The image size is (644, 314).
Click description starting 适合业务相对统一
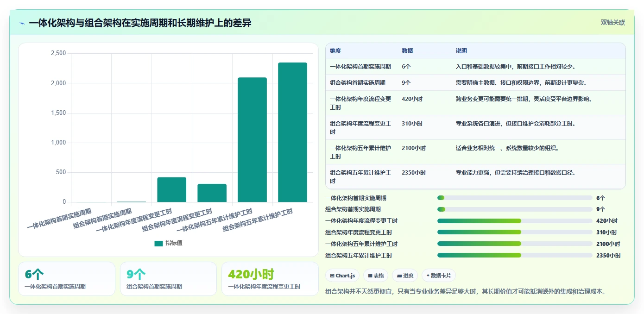click(x=508, y=148)
